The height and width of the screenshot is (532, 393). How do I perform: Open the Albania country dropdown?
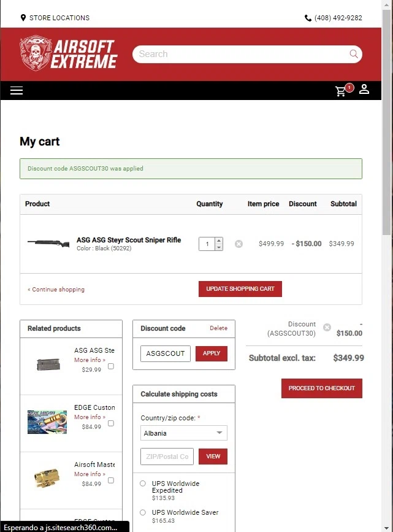(x=184, y=433)
